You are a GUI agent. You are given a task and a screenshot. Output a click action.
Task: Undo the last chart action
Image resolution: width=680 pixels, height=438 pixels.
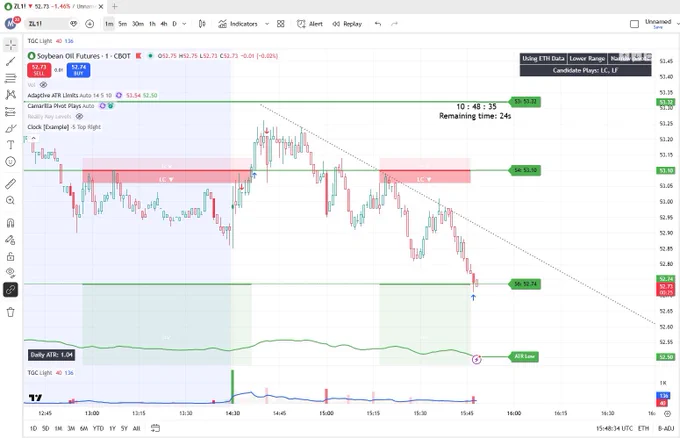tap(378, 24)
